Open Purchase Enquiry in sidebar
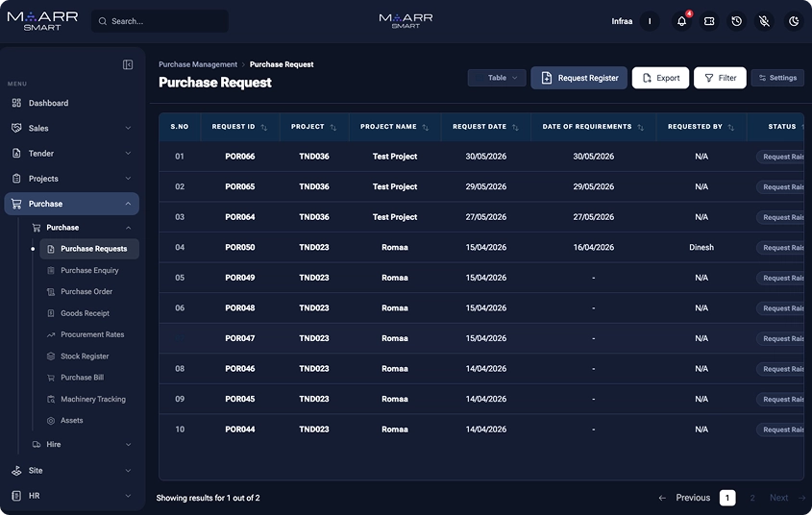This screenshot has height=515, width=812. [x=89, y=271]
